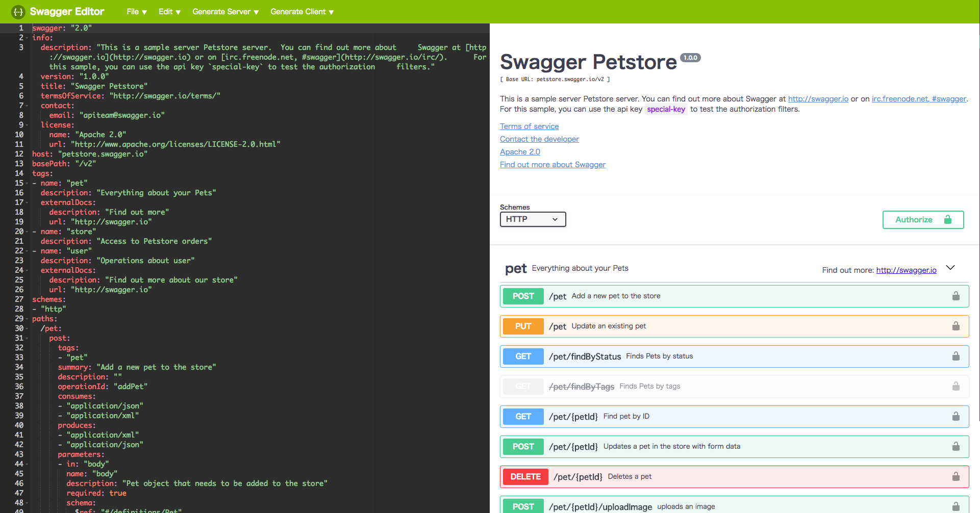This screenshot has width=980, height=513.
Task: Click editor line with email apiteam@swagger.io
Action: [107, 115]
